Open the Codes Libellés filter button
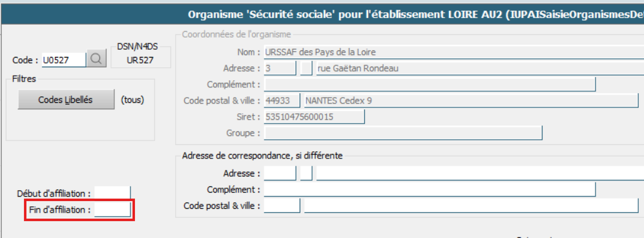 point(66,100)
